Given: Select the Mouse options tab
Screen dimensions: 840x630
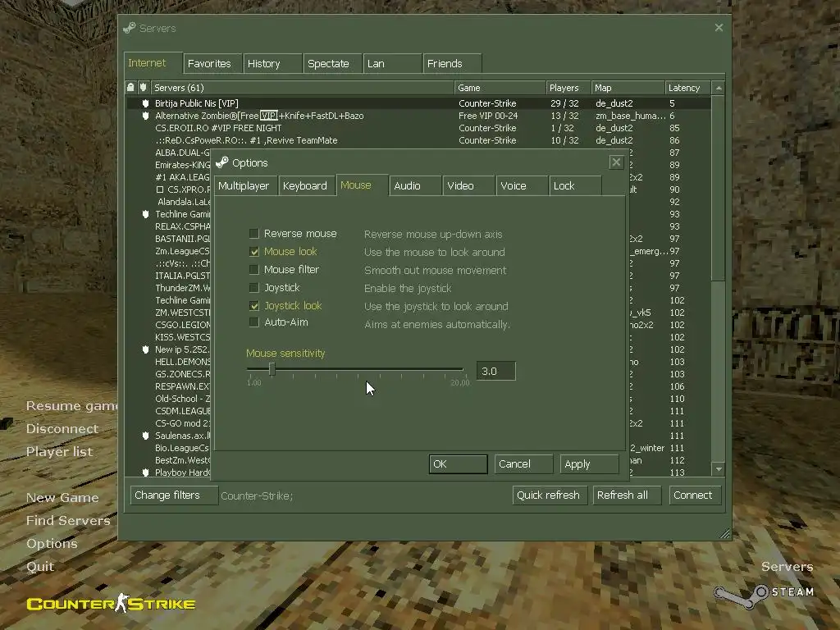Looking at the screenshot, I should pos(362,185).
